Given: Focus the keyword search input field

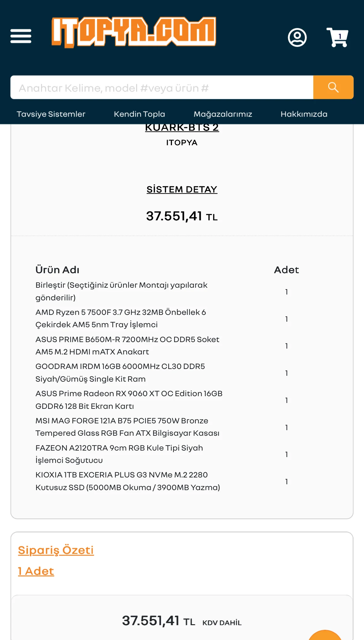Looking at the screenshot, I should click(x=162, y=88).
